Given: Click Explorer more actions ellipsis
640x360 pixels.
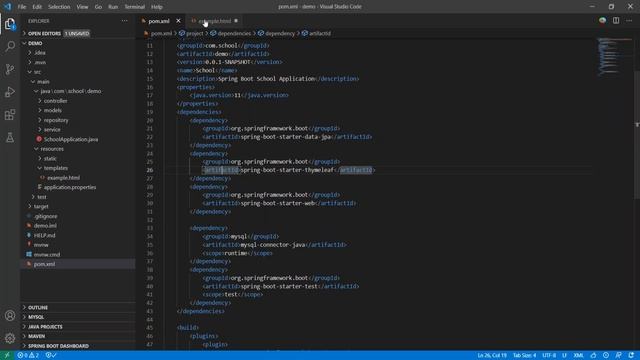Looking at the screenshot, I should click(124, 21).
